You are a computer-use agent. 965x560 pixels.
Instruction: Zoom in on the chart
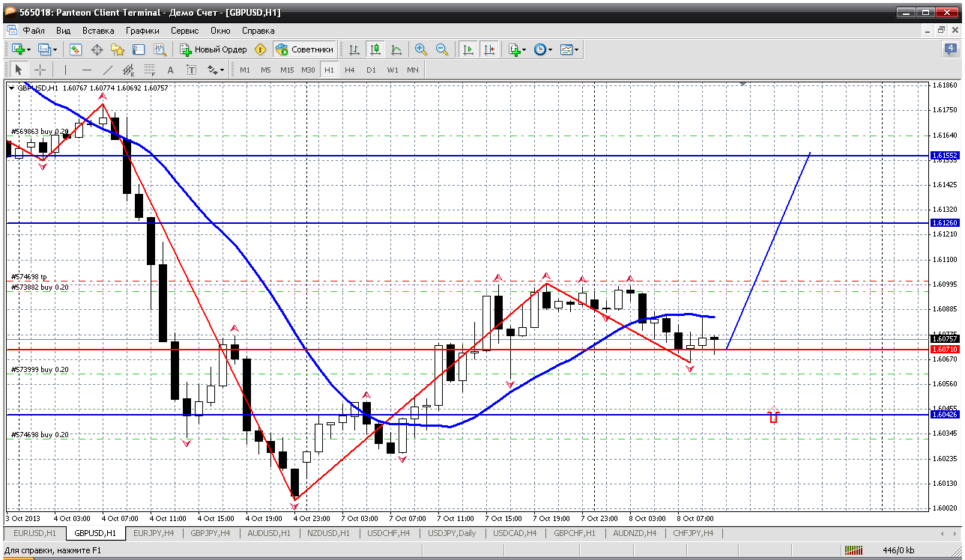tap(421, 49)
